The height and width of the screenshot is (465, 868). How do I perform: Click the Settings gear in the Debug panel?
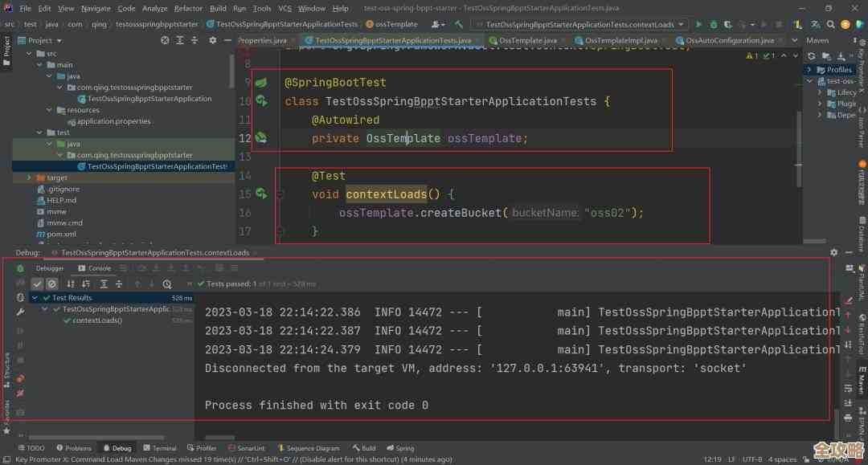coord(833,251)
